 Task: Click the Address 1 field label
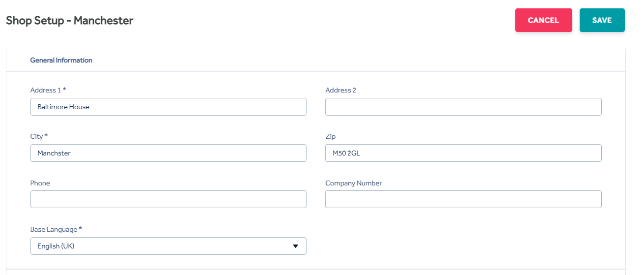tap(48, 90)
